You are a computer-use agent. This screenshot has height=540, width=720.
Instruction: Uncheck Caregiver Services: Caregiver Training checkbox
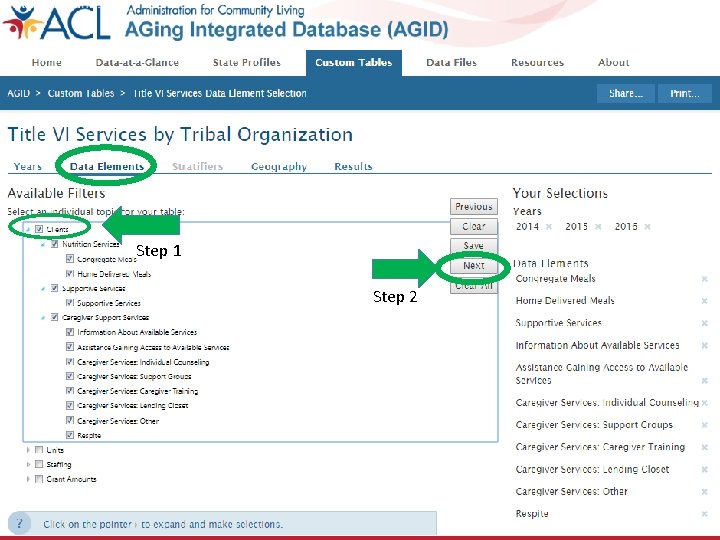(x=70, y=391)
